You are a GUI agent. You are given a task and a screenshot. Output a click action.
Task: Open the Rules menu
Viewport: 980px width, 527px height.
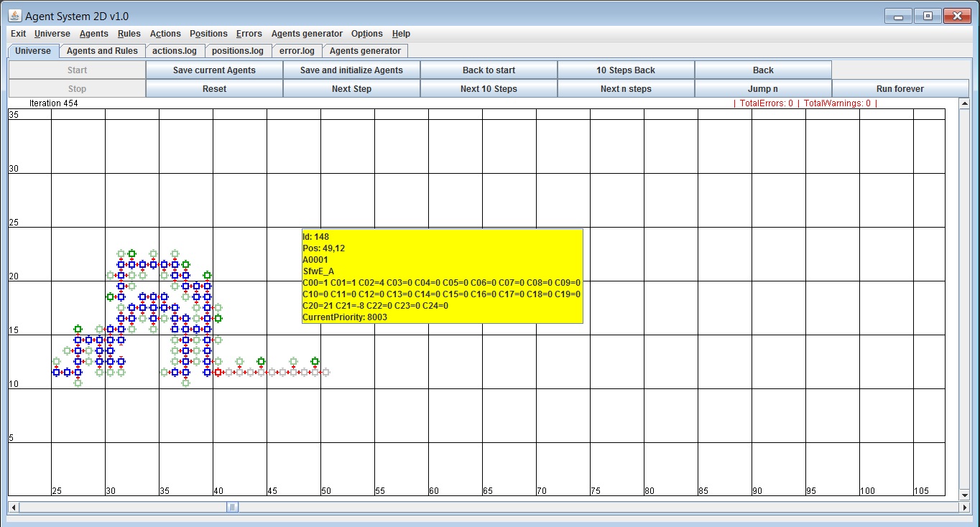point(129,34)
